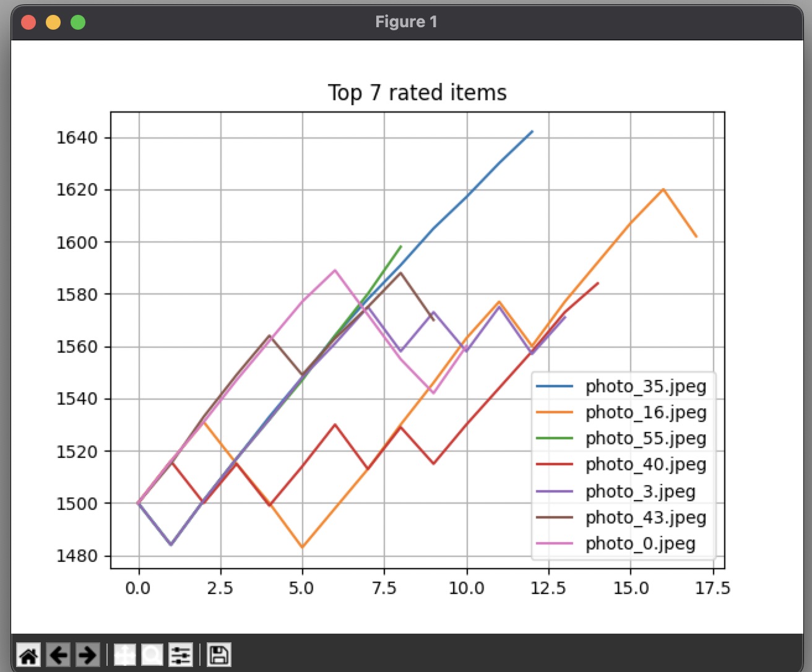The image size is (812, 672).
Task: Click the orange line's peak near 1620
Action: [663, 189]
